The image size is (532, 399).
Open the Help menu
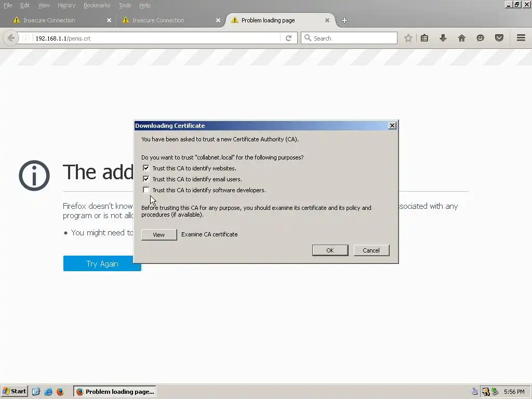(x=144, y=5)
